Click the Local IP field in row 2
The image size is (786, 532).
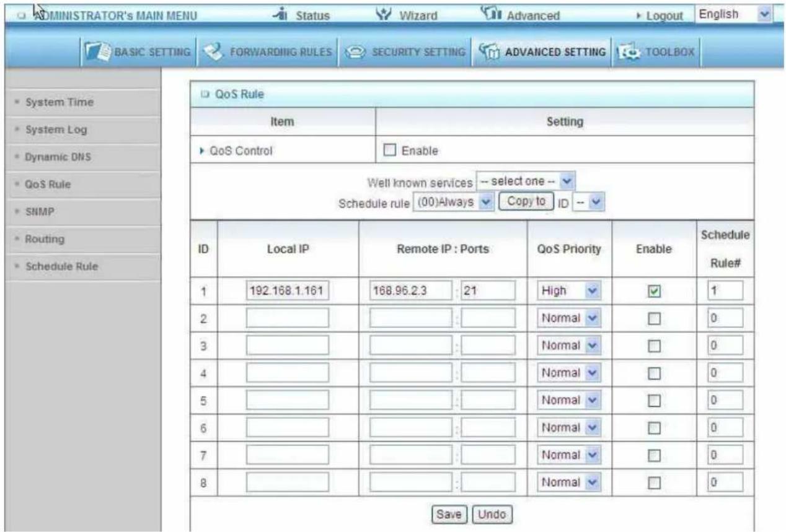(288, 318)
